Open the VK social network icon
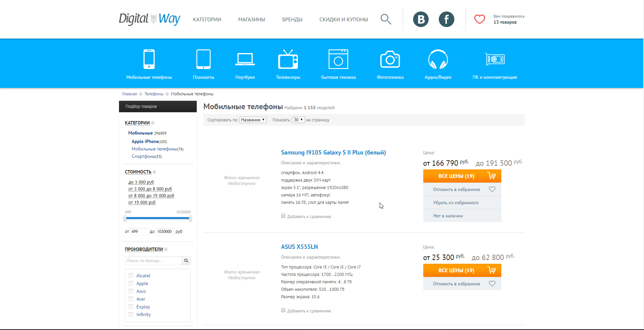 pos(421,19)
